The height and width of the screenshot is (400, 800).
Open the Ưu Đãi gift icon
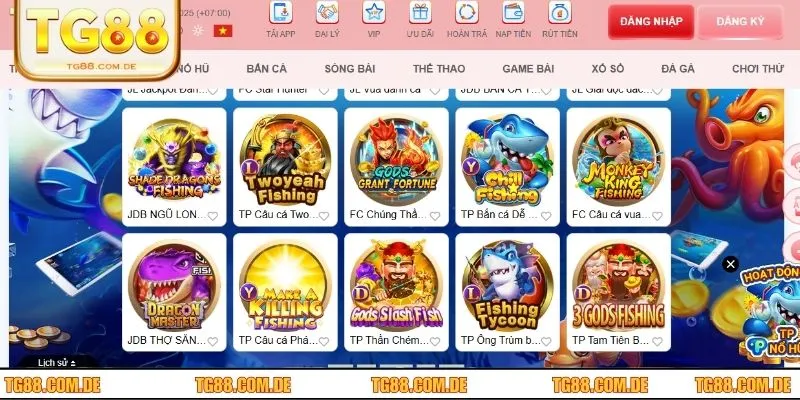pyautogui.click(x=420, y=12)
